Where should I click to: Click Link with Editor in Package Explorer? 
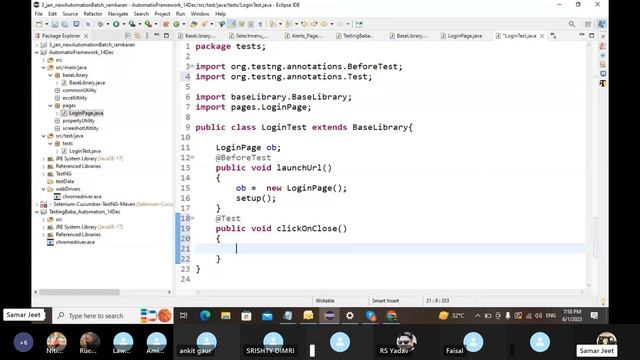click(x=137, y=36)
